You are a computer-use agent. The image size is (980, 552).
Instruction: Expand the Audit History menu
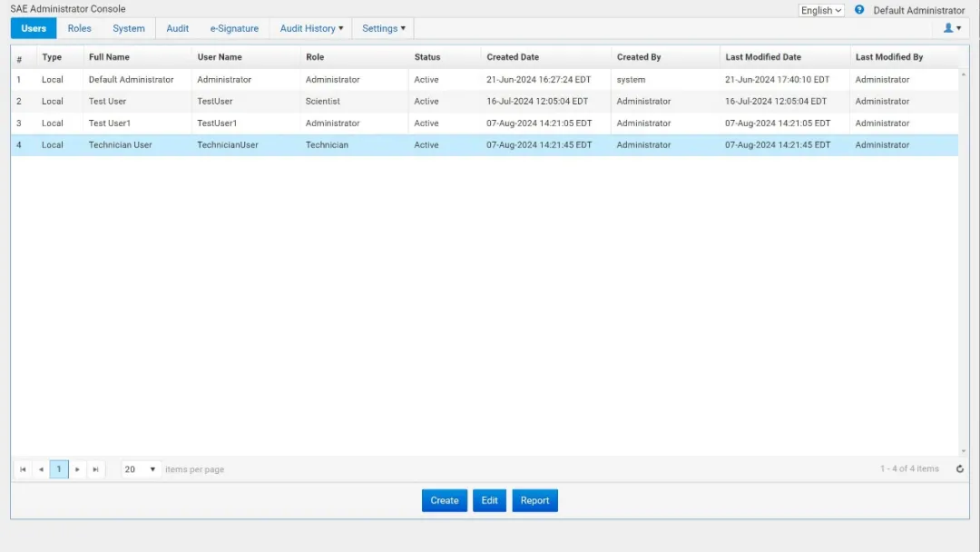[x=311, y=28]
